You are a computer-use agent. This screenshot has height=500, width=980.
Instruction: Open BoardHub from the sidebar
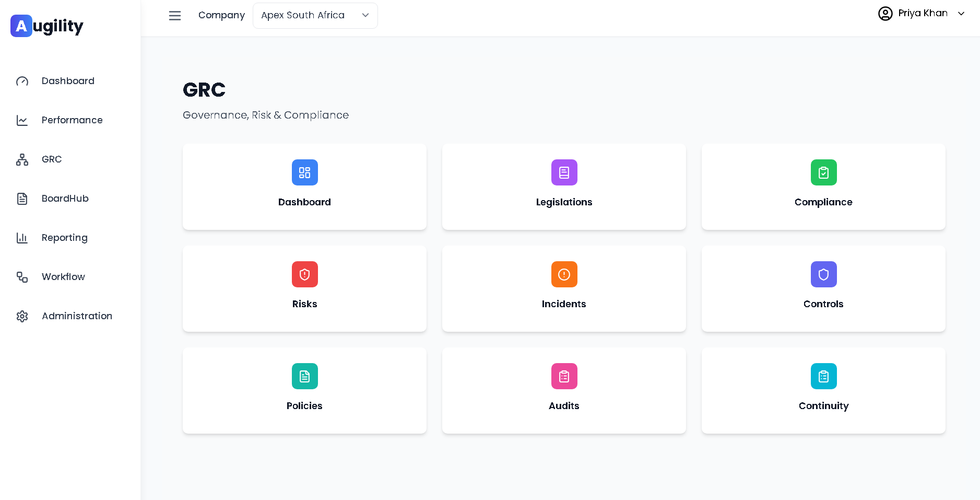coord(65,199)
